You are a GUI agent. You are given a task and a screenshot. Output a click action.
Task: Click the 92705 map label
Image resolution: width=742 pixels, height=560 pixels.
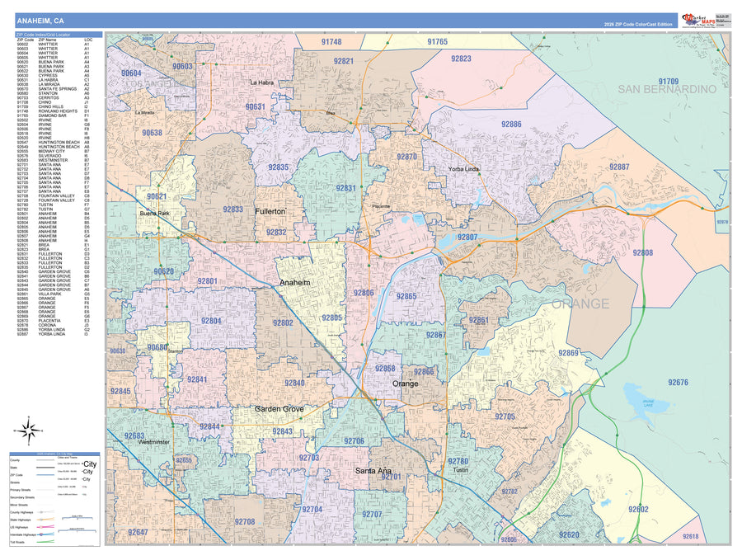[x=505, y=416]
